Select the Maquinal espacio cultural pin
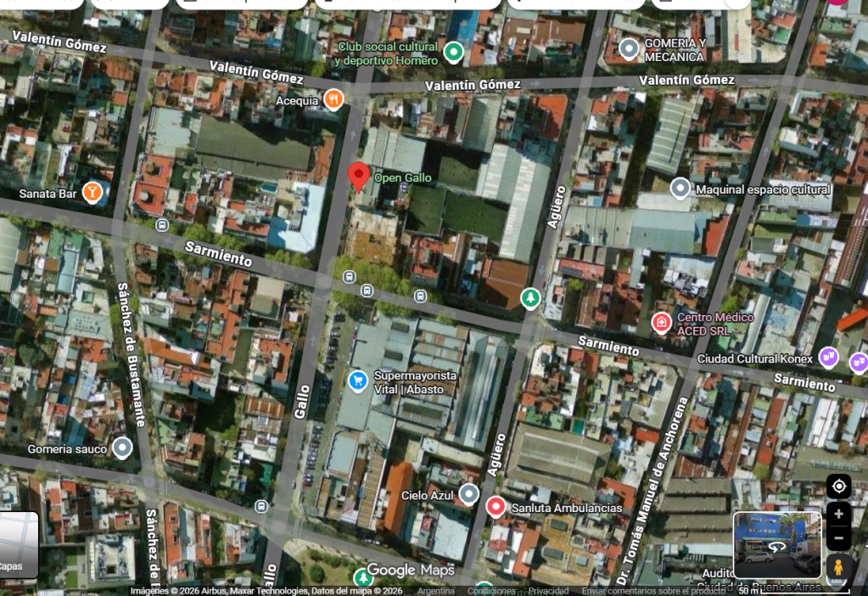Screen dimensions: 868x596 [x=680, y=188]
